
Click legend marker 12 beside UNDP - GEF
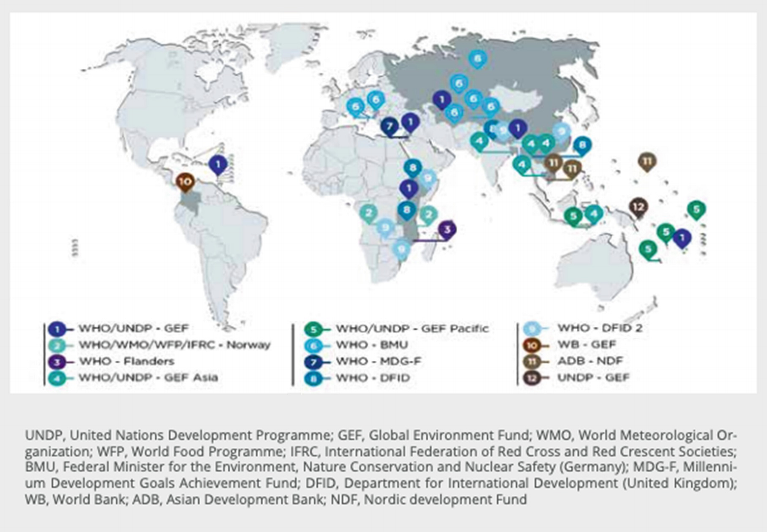click(x=533, y=378)
